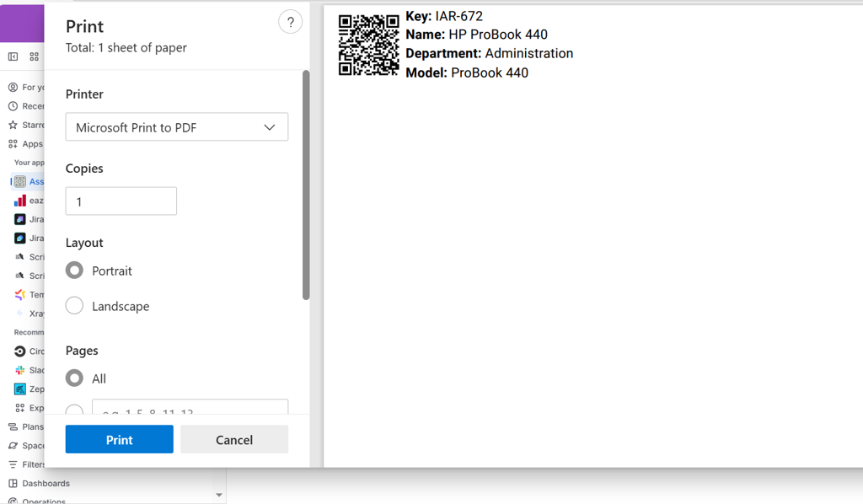Click the Name: HP ProBook 440 text
The image size is (863, 504).
point(477,35)
